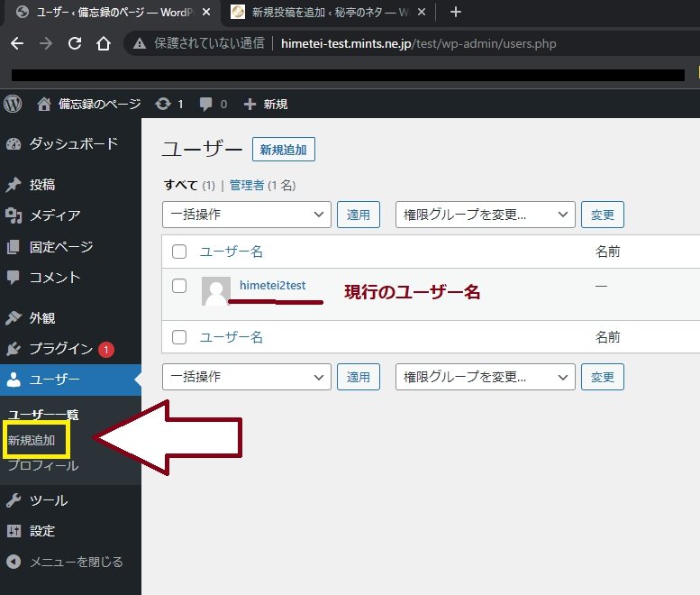This screenshot has height=595, width=700.
Task: Open comments bubble icon in admin bar
Action: pos(205,104)
